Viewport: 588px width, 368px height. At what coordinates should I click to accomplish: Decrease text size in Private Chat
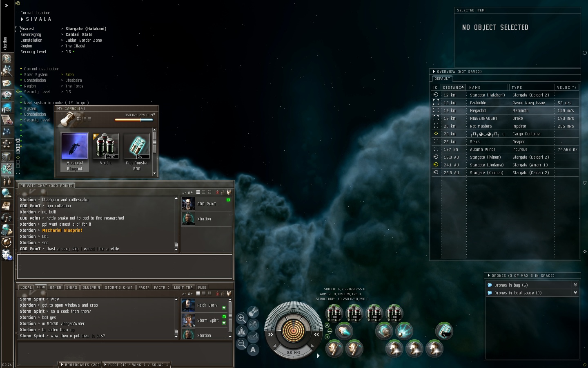pyautogui.click(x=184, y=192)
